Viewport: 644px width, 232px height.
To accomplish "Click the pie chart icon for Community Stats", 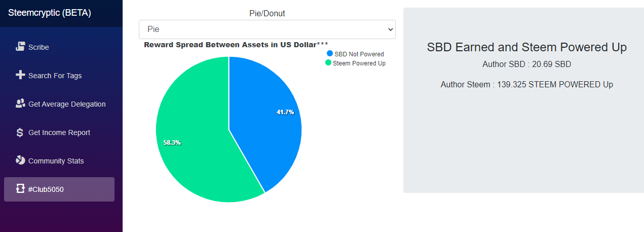I will coord(20,160).
